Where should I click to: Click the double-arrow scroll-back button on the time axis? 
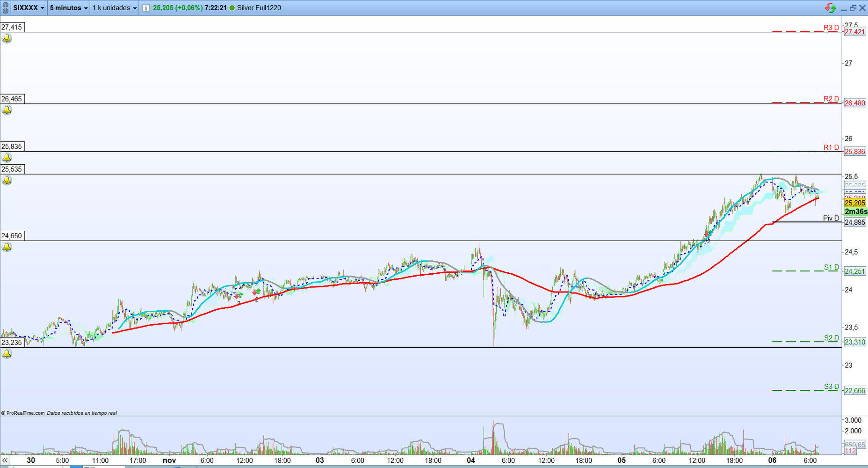coord(5,461)
